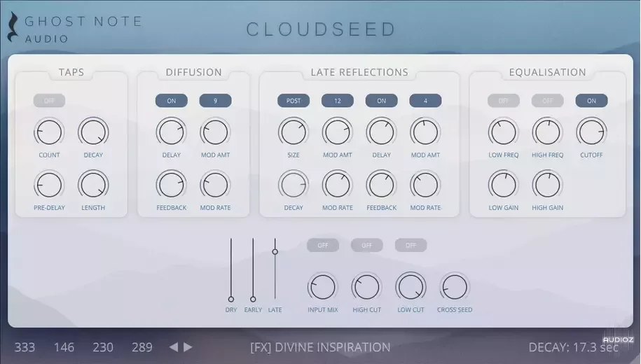
Task: Click the HIGH FREQ knob
Action: [548, 132]
